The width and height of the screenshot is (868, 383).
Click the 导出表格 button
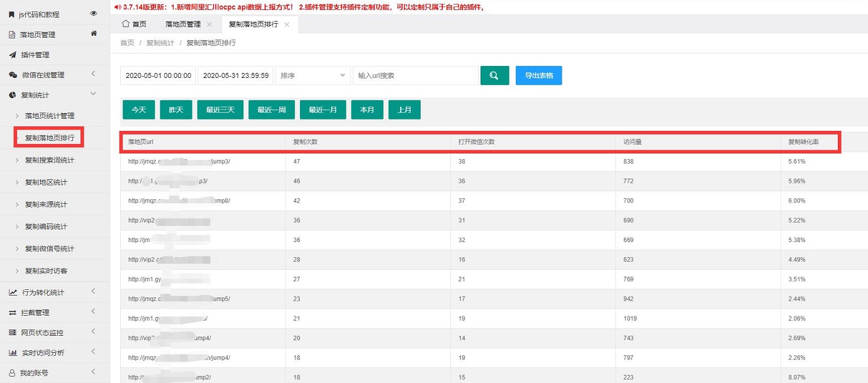[538, 75]
